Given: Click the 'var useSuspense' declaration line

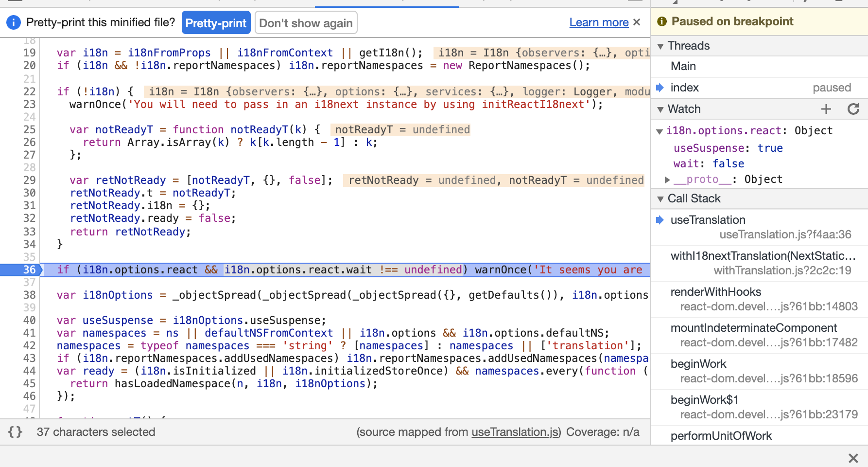Looking at the screenshot, I should [x=191, y=320].
